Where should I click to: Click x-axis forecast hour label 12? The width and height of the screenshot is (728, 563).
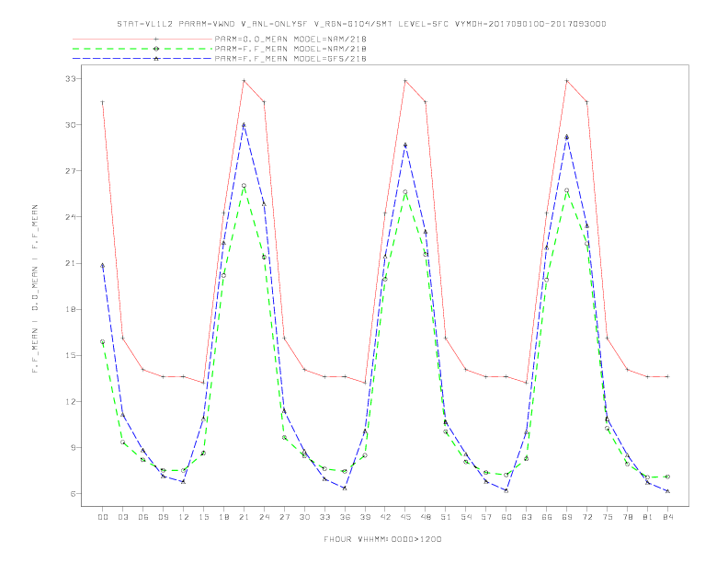coord(184,517)
